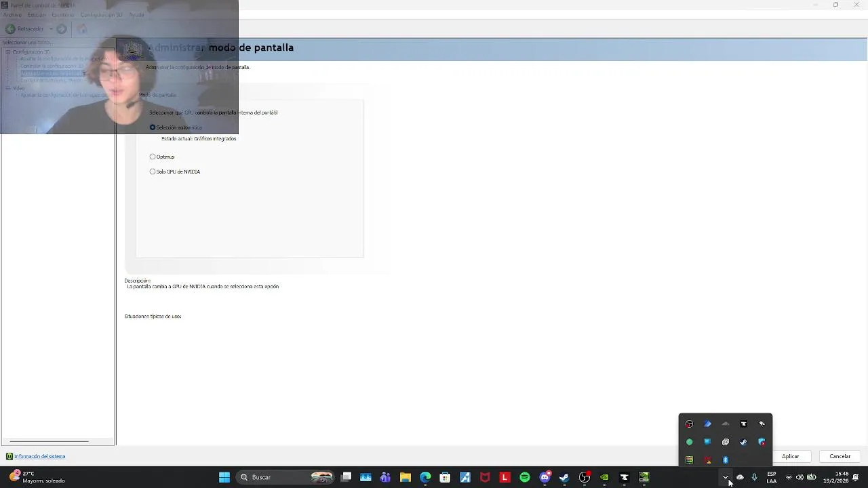Click the OBS icon in tray overflow

(689, 424)
